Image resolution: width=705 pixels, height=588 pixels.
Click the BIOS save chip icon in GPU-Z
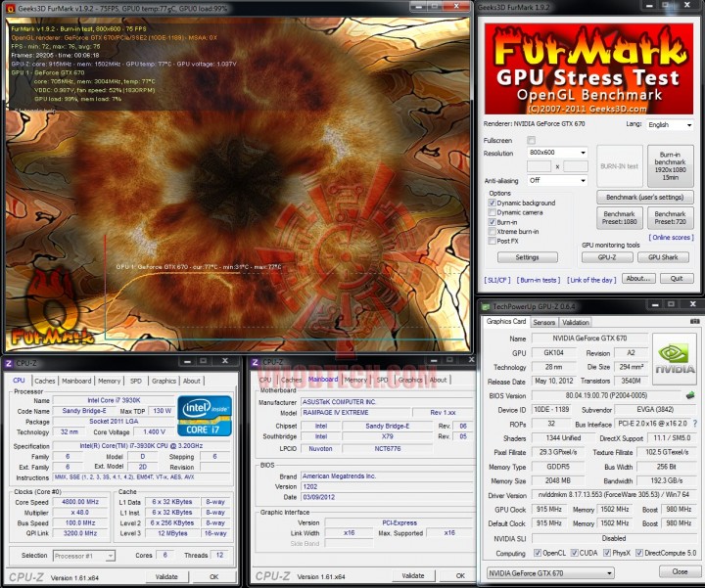690,395
